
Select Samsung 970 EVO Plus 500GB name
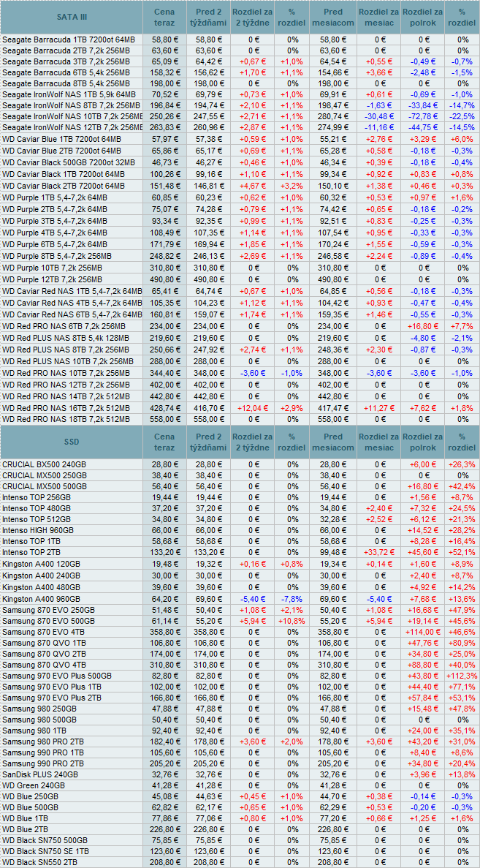pyautogui.click(x=57, y=676)
